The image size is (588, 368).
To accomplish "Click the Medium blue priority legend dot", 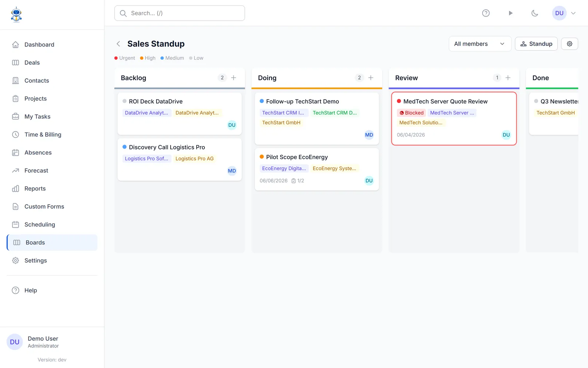I will click(162, 58).
